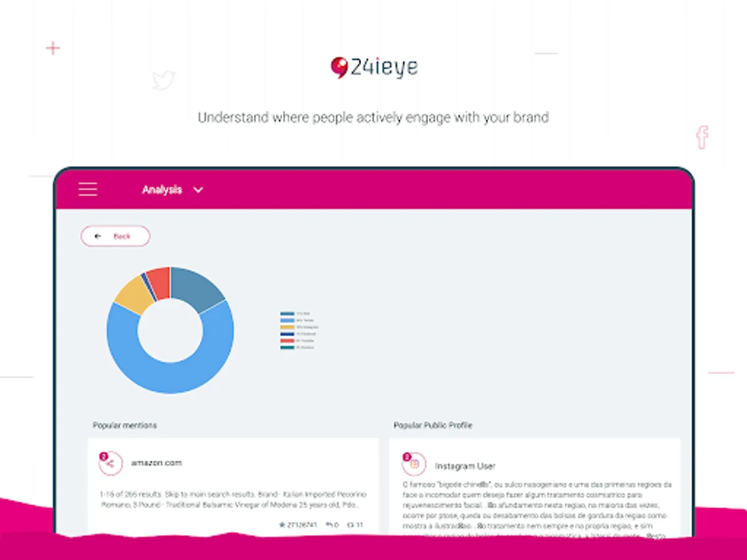Screen dimensions: 747x560
Task: Click the share icon on amazon.com card
Action: 110,464
